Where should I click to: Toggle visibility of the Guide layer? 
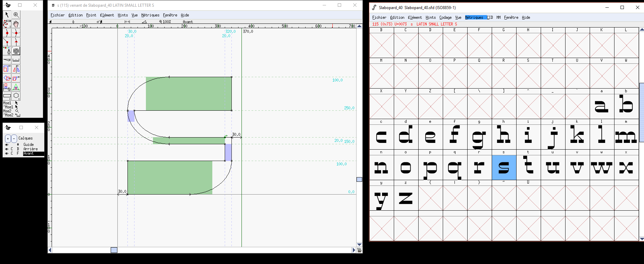coord(7,145)
